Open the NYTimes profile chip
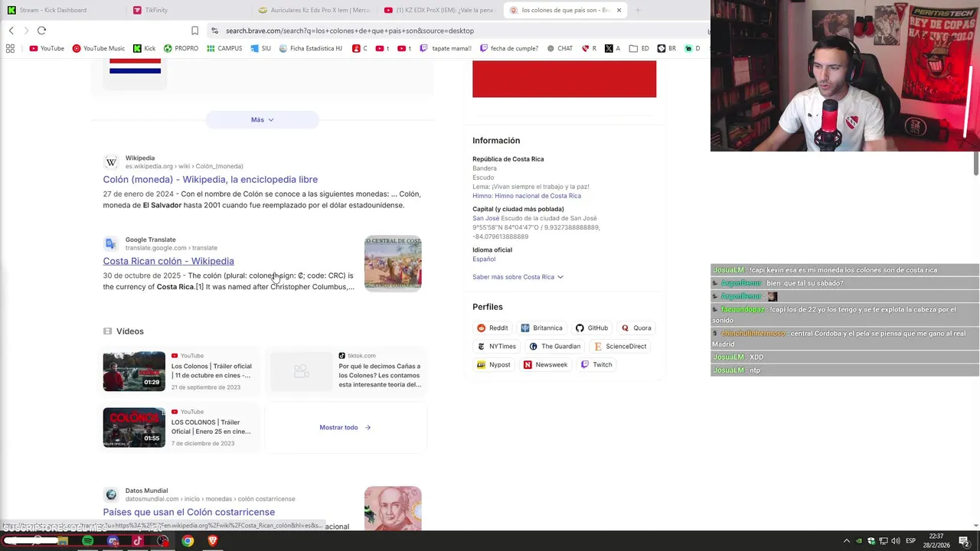Image resolution: width=980 pixels, height=551 pixels. (496, 346)
